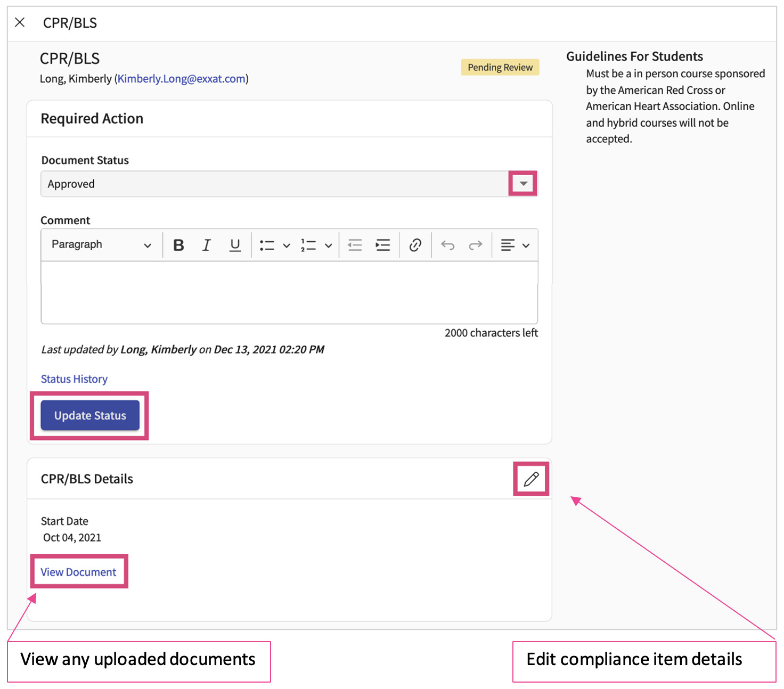Insert a numbered list in comment

coord(309,245)
